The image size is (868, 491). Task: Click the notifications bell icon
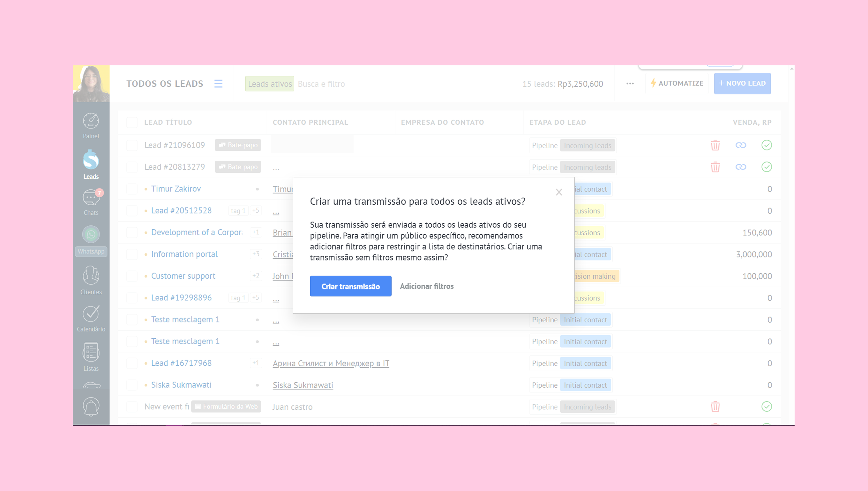tap(91, 407)
